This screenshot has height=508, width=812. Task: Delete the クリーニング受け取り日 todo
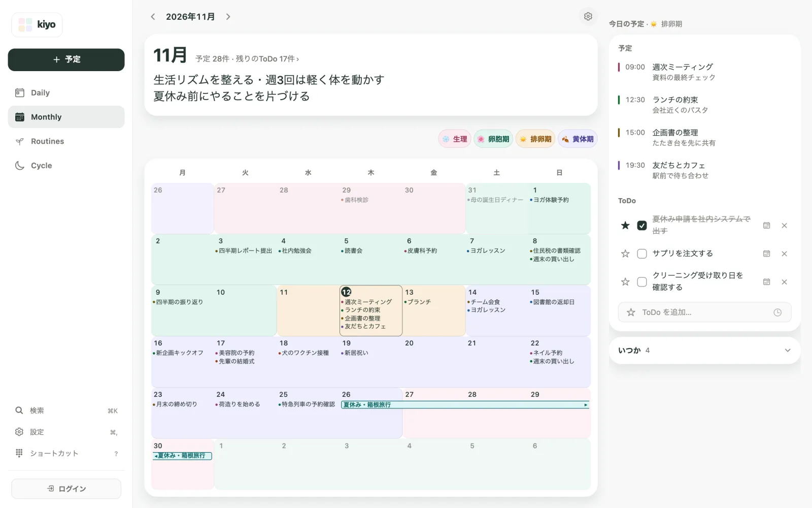(784, 282)
